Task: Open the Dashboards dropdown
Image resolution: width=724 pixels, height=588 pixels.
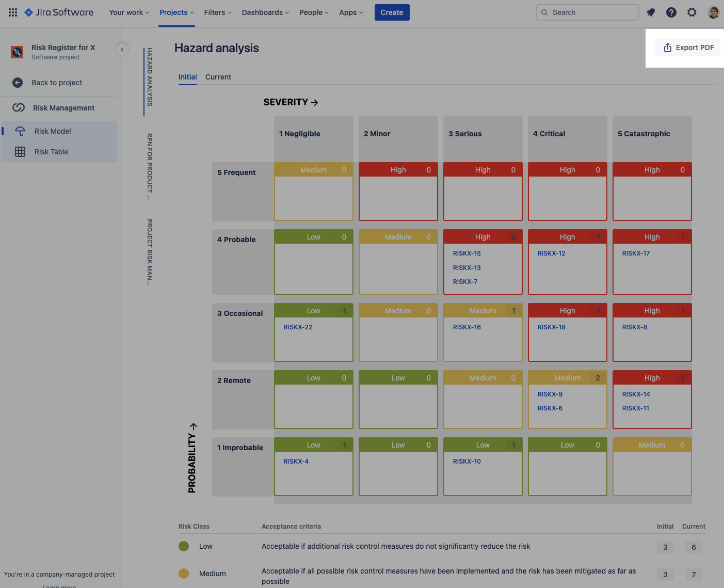Action: [265, 12]
